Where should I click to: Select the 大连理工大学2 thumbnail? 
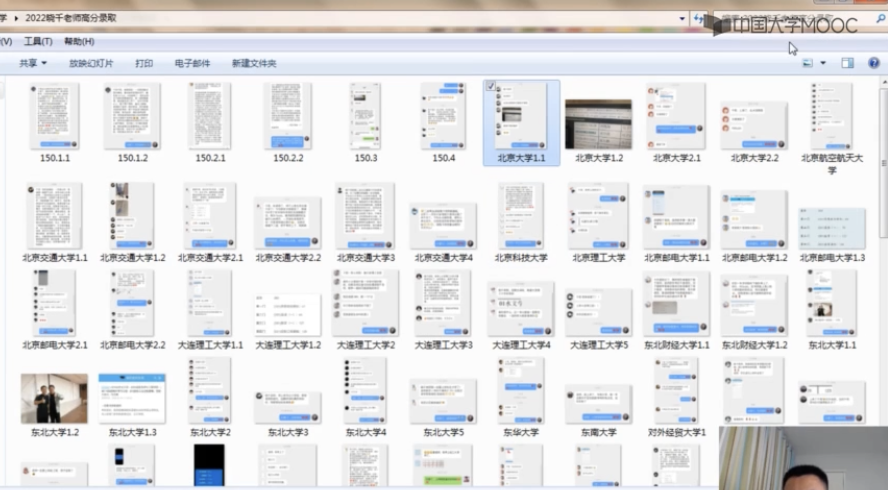coord(365,303)
